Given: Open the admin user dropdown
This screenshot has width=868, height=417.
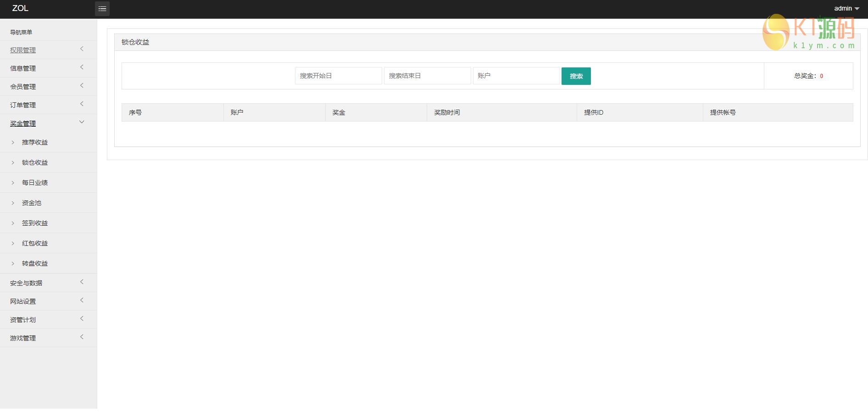Looking at the screenshot, I should (x=846, y=8).
